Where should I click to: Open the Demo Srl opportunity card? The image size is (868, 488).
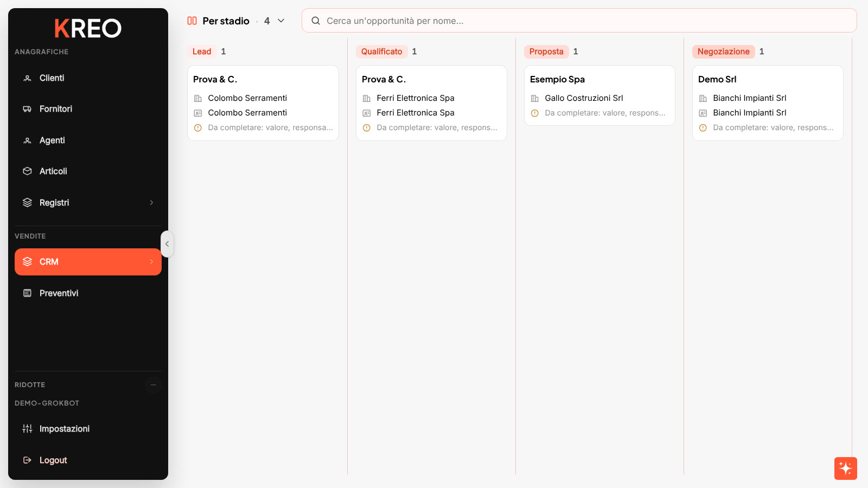768,103
